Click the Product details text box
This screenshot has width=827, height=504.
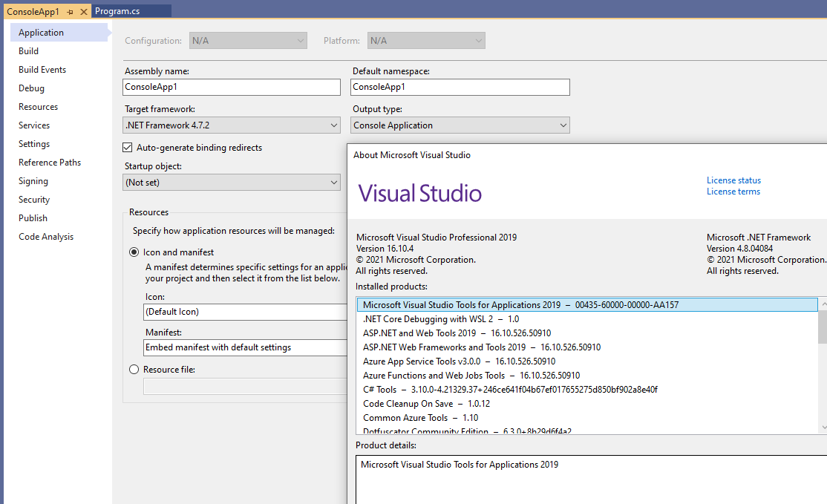click(591, 480)
